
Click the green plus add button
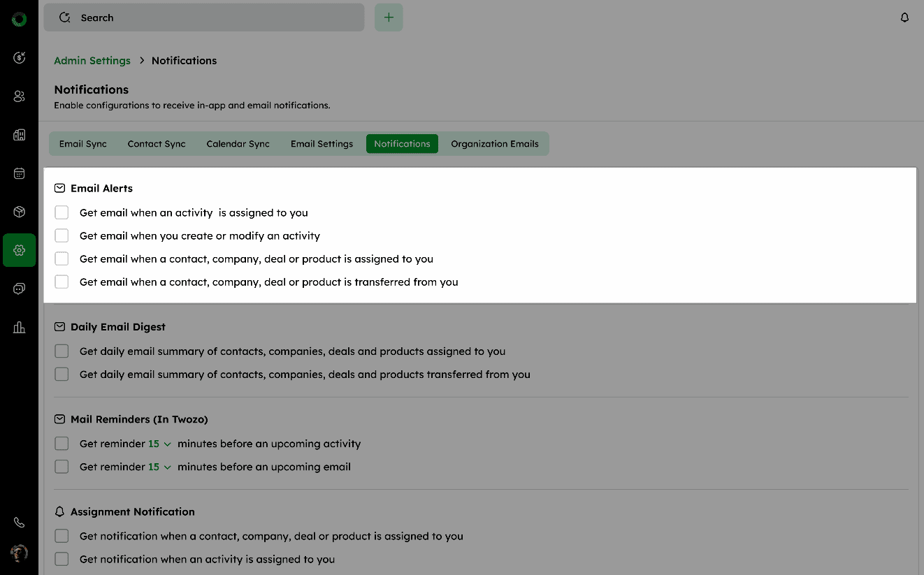[x=389, y=17]
